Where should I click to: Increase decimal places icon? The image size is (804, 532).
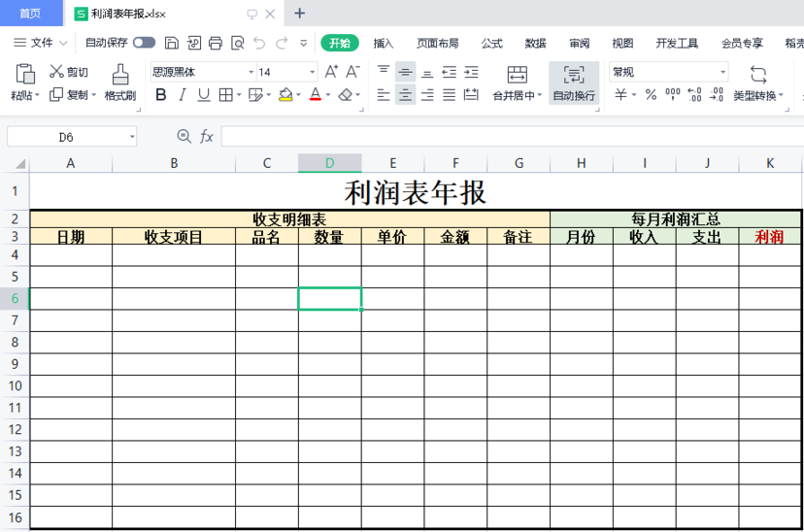(695, 95)
